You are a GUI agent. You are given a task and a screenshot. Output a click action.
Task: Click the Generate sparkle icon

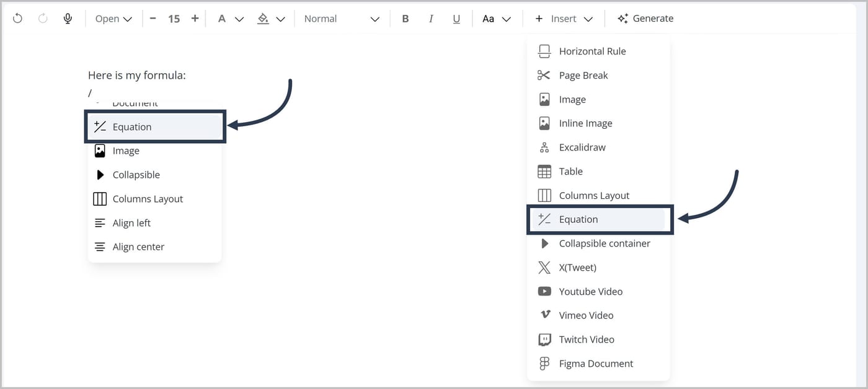(623, 19)
